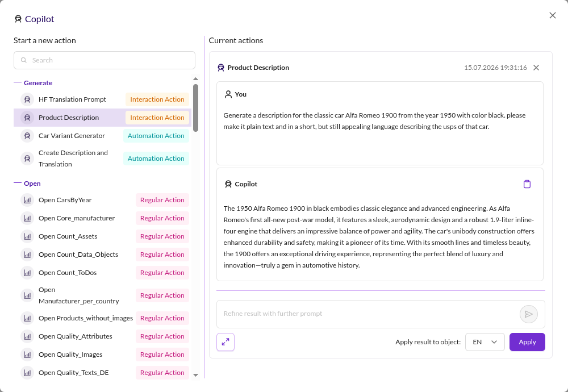The height and width of the screenshot is (392, 568).
Task: Click the Copilot icon in Product Description card header
Action: pos(220,68)
